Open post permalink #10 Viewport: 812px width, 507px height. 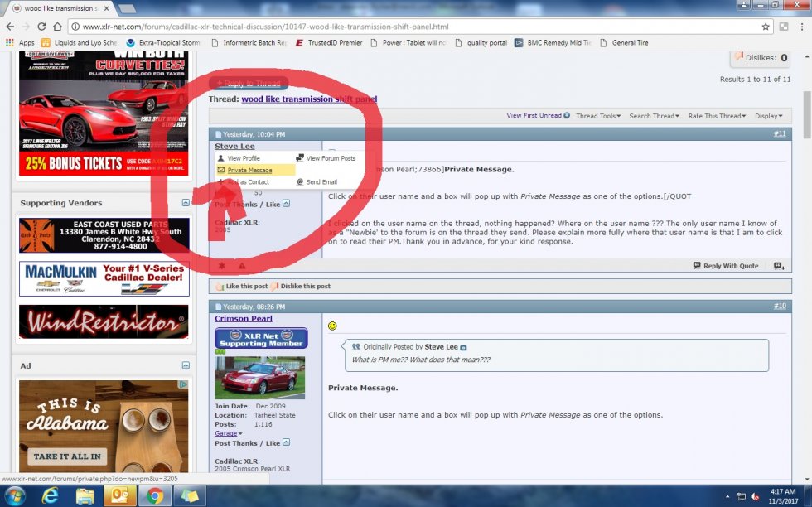click(780, 306)
